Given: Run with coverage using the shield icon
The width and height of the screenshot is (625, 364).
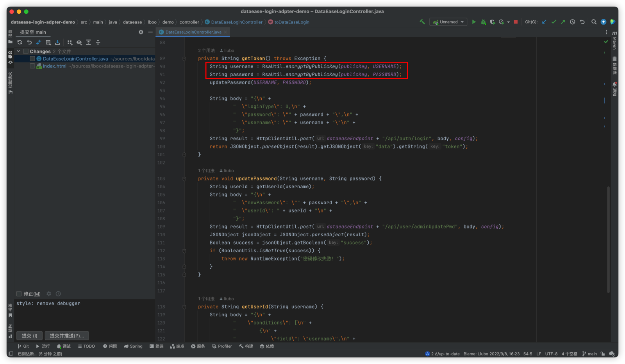Looking at the screenshot, I should 493,22.
